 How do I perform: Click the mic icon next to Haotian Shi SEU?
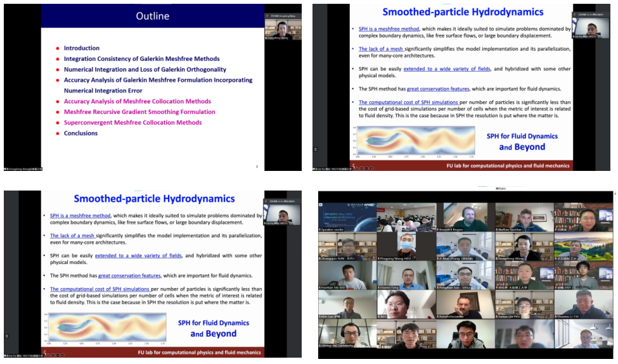(x=321, y=287)
